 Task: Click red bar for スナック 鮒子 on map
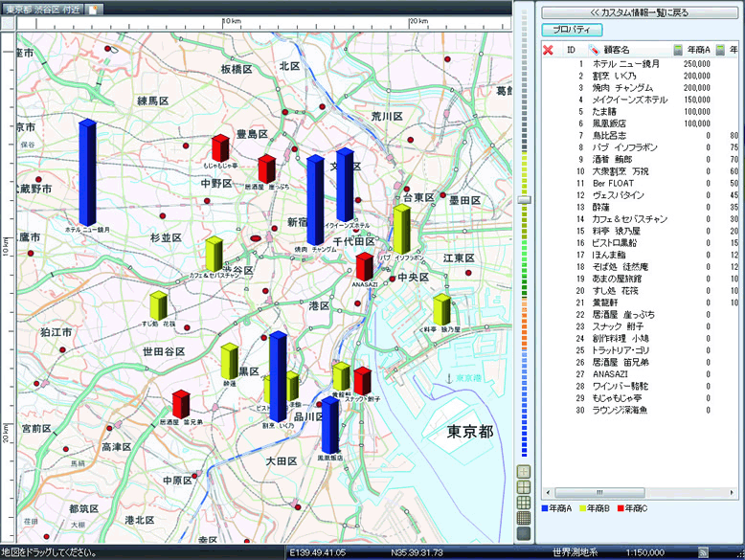point(363,381)
